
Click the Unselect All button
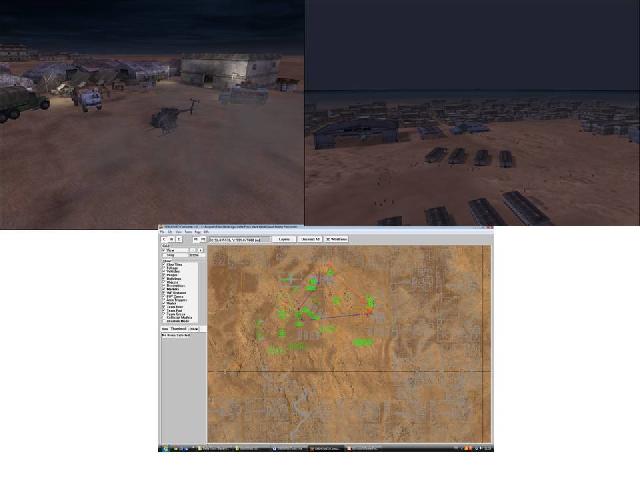coord(311,239)
